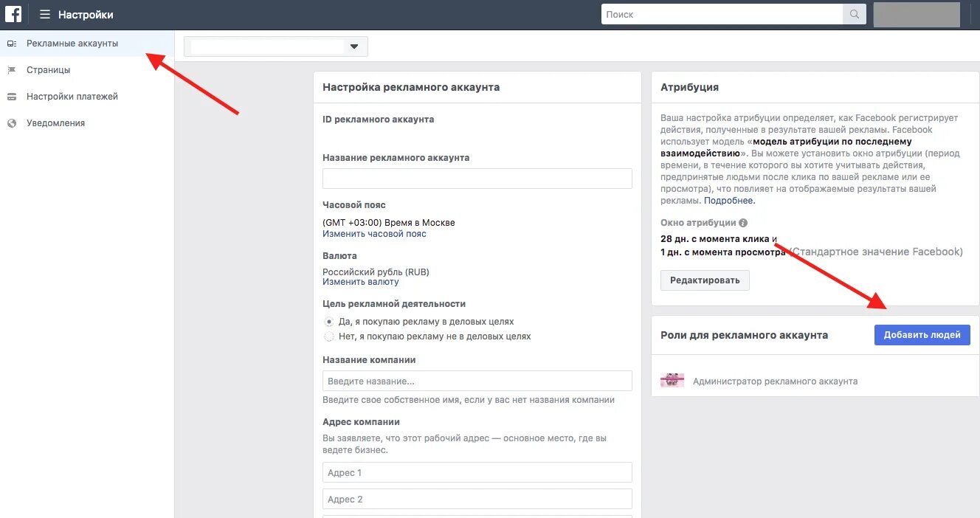Click 'ID рекламного аккаунта' label
Screen dimensions: 980x518
(x=379, y=119)
